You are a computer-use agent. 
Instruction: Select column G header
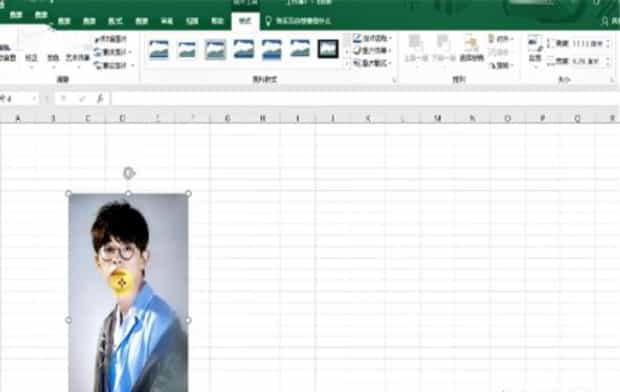click(228, 118)
